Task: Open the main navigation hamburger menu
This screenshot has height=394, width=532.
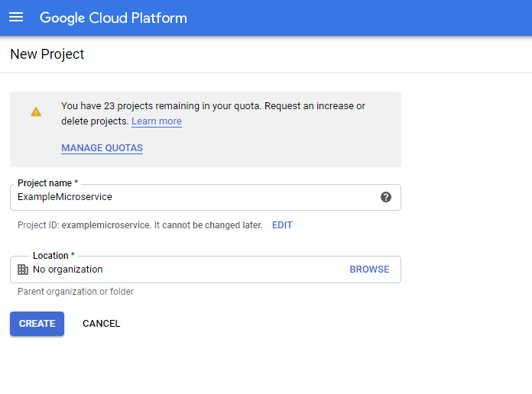Action: [16, 18]
